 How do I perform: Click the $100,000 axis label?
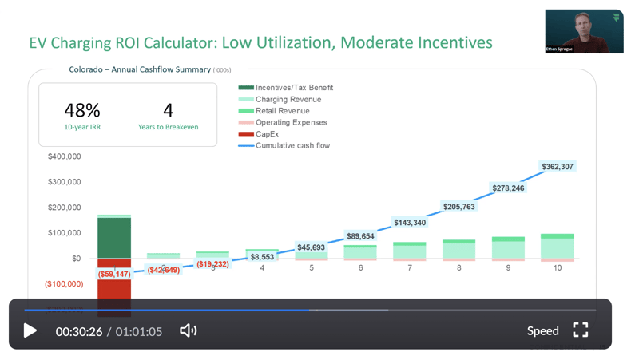coord(65,233)
